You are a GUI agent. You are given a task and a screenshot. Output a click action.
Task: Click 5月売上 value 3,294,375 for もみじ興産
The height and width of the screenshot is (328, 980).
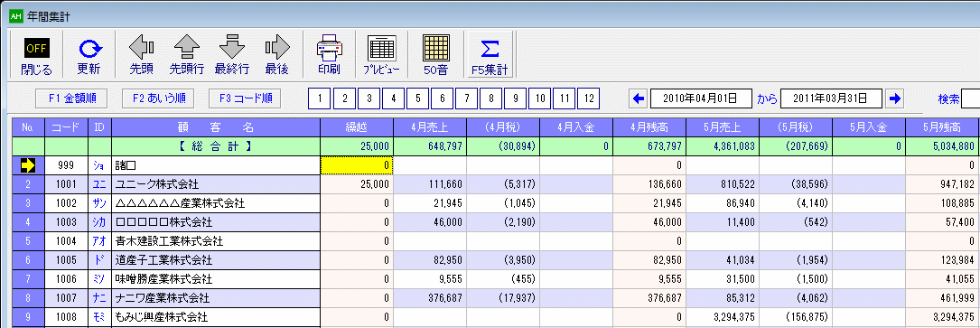(723, 317)
